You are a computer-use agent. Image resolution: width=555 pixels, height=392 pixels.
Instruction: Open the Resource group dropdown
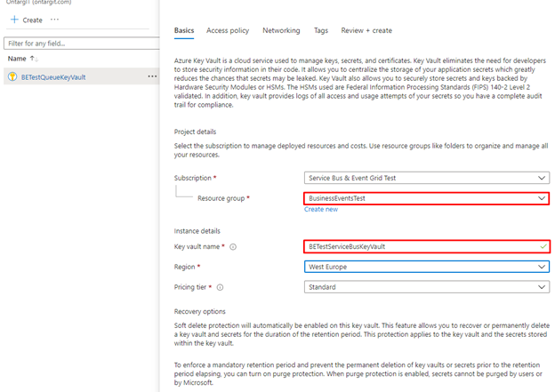tap(427, 198)
